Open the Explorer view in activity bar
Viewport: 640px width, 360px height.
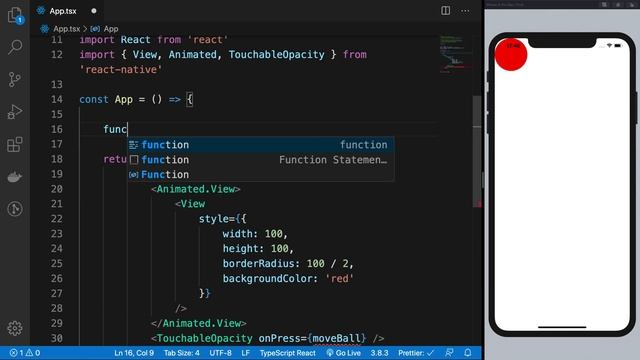[15, 16]
